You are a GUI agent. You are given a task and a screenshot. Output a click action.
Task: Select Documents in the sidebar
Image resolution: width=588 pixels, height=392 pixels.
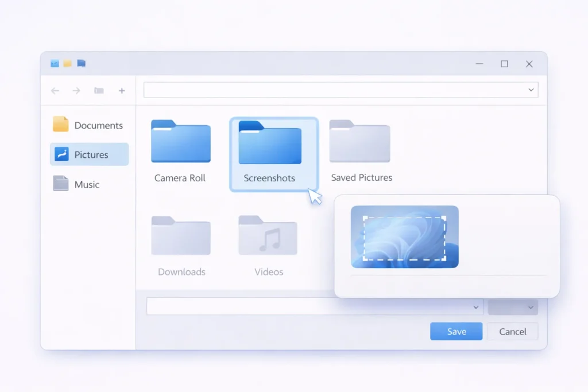click(x=90, y=125)
